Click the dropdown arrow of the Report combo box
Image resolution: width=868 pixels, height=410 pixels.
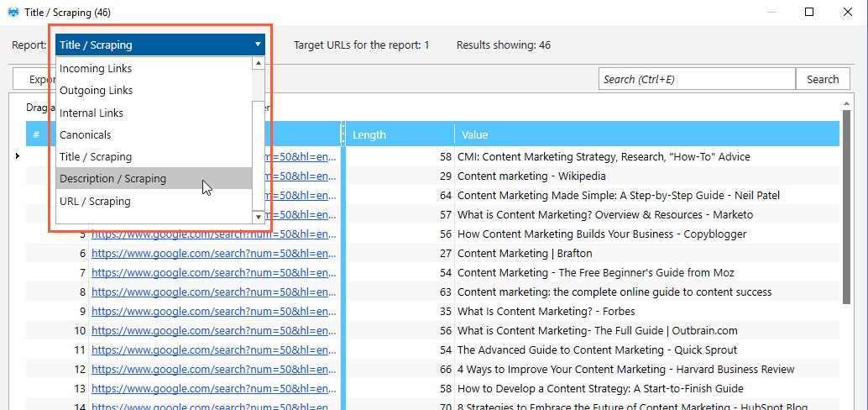258,45
